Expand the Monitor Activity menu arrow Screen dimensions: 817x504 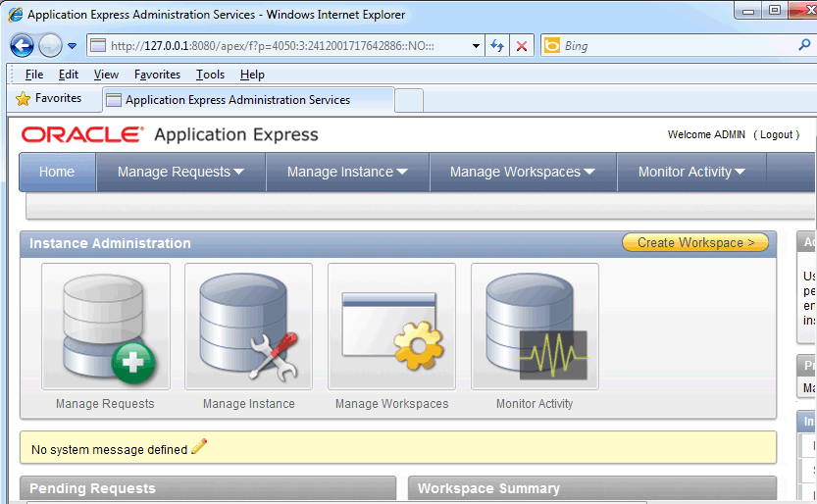click(x=740, y=172)
